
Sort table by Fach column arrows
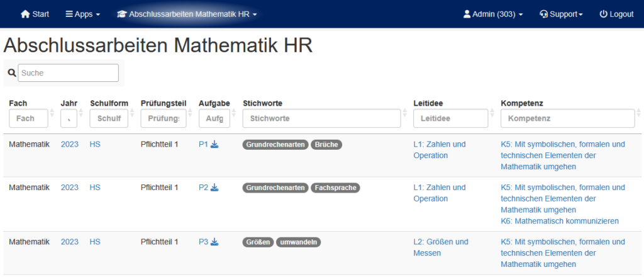click(x=52, y=113)
